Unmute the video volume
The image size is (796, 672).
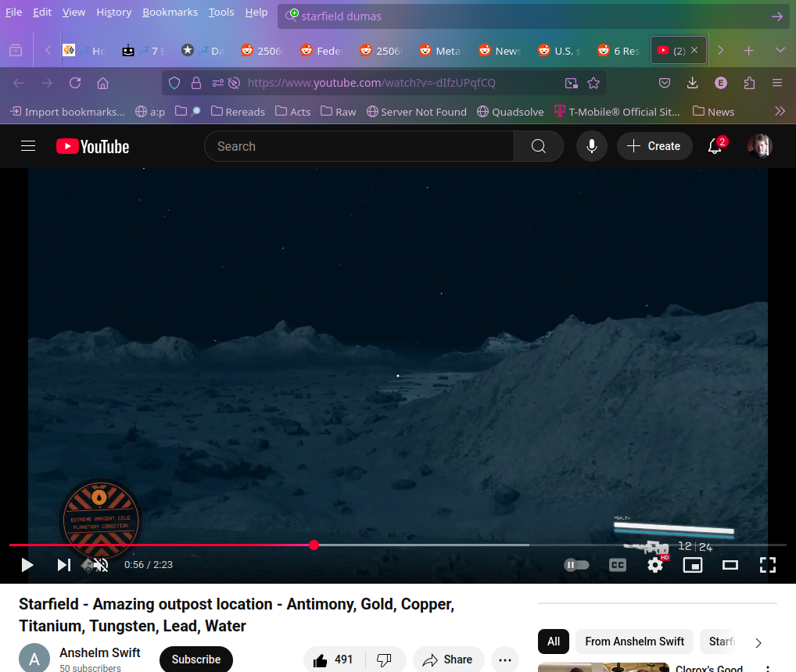[101, 565]
